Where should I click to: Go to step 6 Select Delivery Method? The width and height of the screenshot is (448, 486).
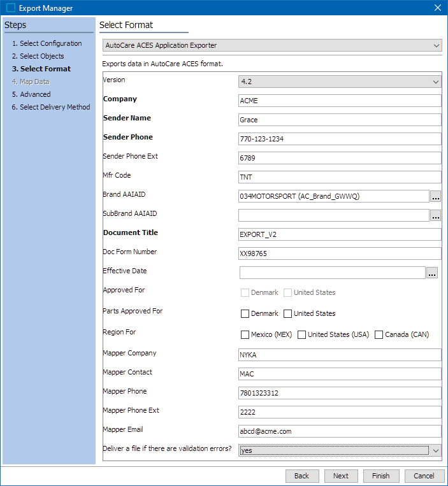point(51,107)
